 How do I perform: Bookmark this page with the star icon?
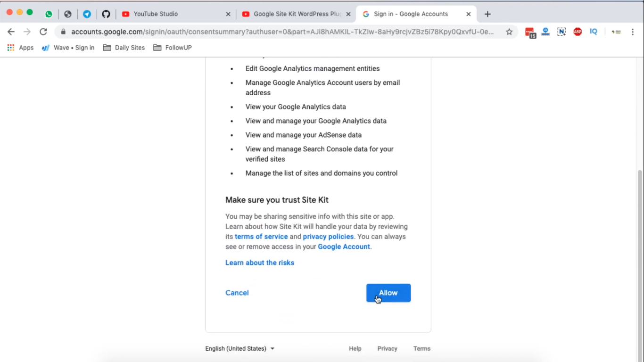point(509,32)
